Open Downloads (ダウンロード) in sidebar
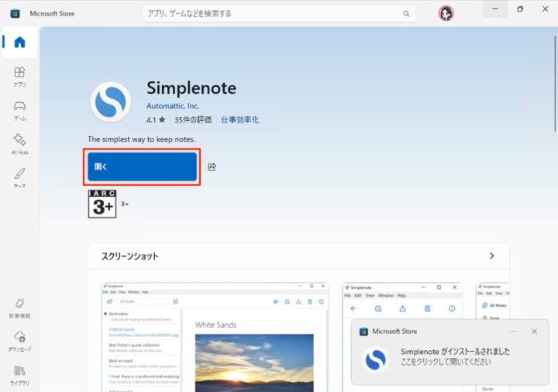The width and height of the screenshot is (558, 392). (19, 341)
